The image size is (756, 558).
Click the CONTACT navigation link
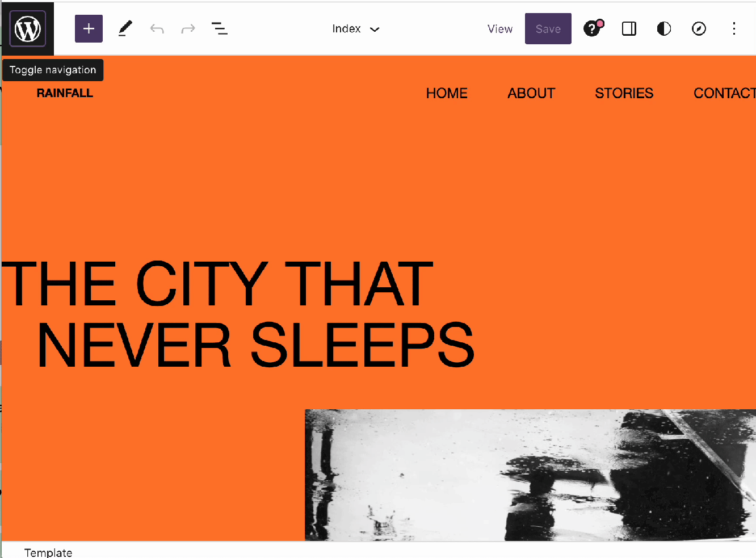[725, 93]
